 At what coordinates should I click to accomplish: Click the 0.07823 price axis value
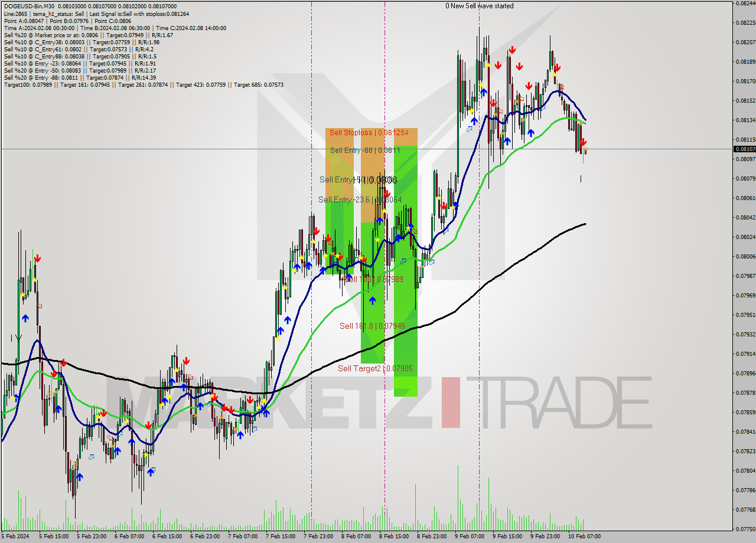coord(745,451)
